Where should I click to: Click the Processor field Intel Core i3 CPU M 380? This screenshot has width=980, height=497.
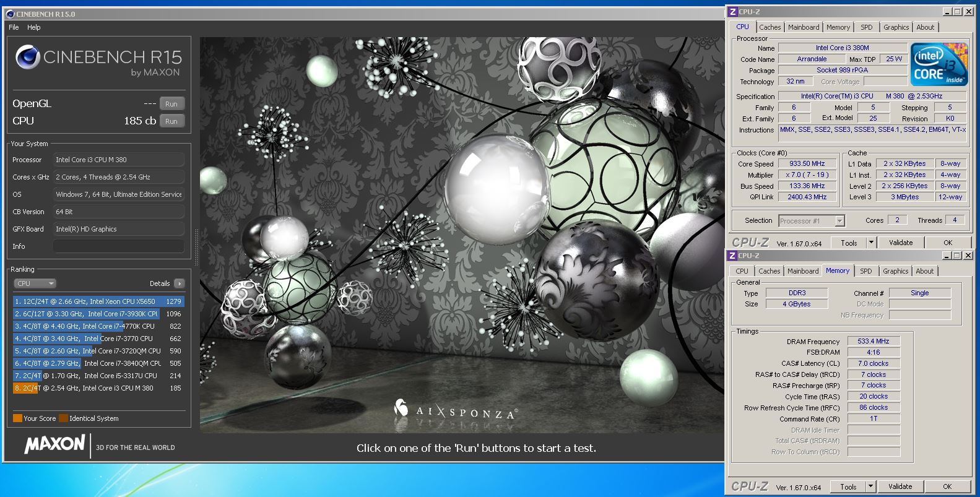click(119, 160)
